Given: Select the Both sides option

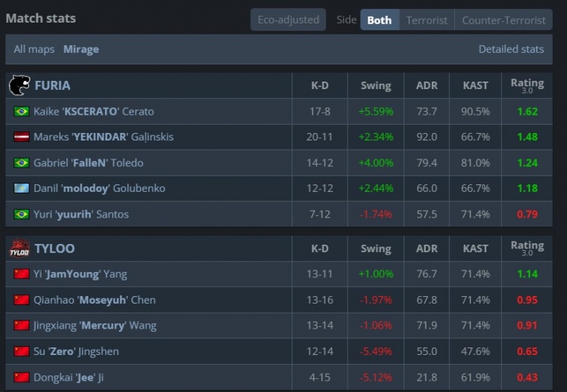Looking at the screenshot, I should click(x=380, y=20).
